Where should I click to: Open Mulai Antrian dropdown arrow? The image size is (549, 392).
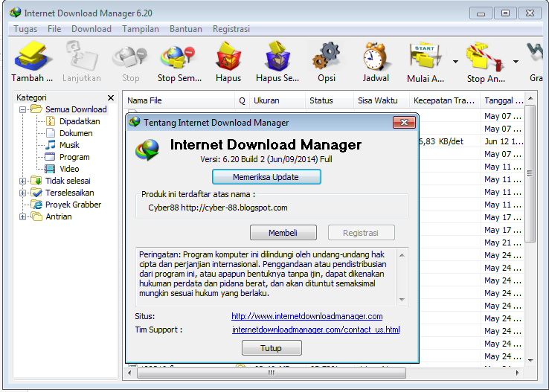[455, 62]
